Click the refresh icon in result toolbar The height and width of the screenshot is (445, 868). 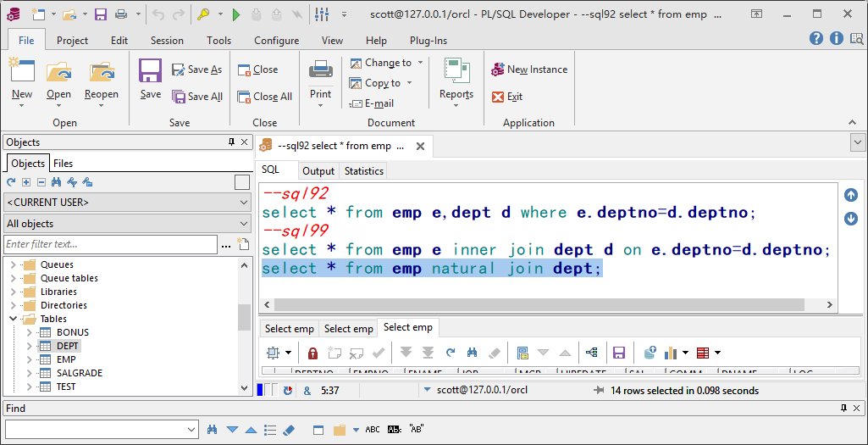pos(451,353)
